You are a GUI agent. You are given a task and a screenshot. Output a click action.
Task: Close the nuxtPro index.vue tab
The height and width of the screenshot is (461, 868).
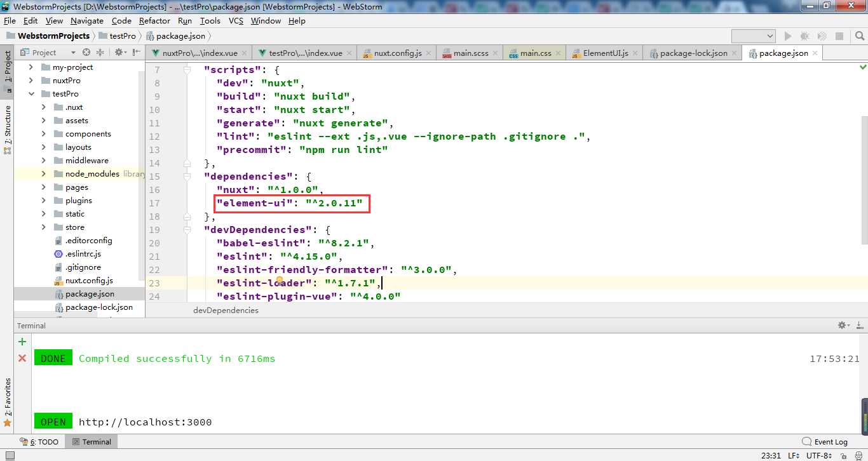click(x=245, y=53)
